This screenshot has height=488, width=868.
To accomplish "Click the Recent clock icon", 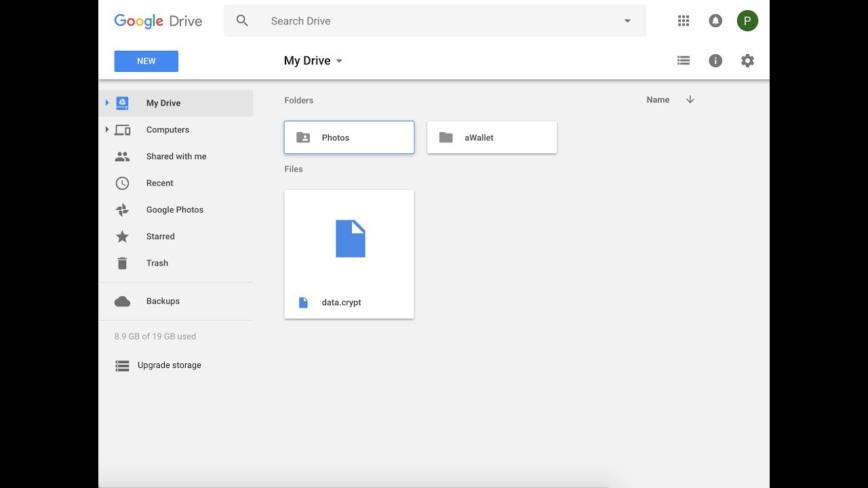I will point(122,183).
